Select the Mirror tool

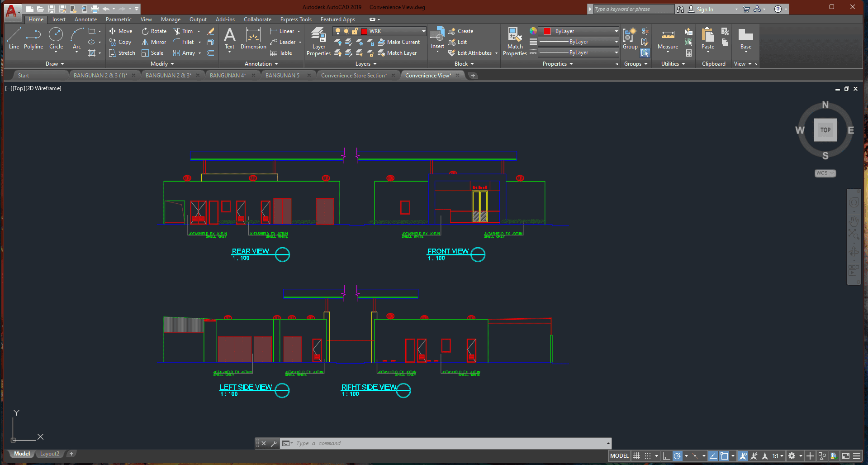[x=154, y=42]
